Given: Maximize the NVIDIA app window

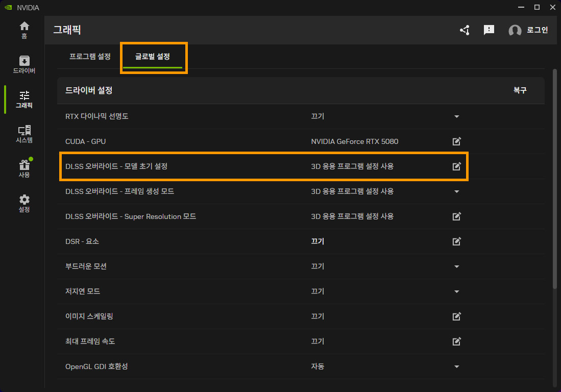Looking at the screenshot, I should pyautogui.click(x=536, y=7).
